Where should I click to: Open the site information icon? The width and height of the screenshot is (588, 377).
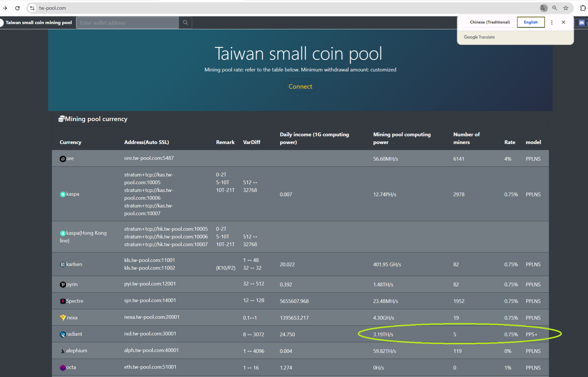(x=32, y=8)
